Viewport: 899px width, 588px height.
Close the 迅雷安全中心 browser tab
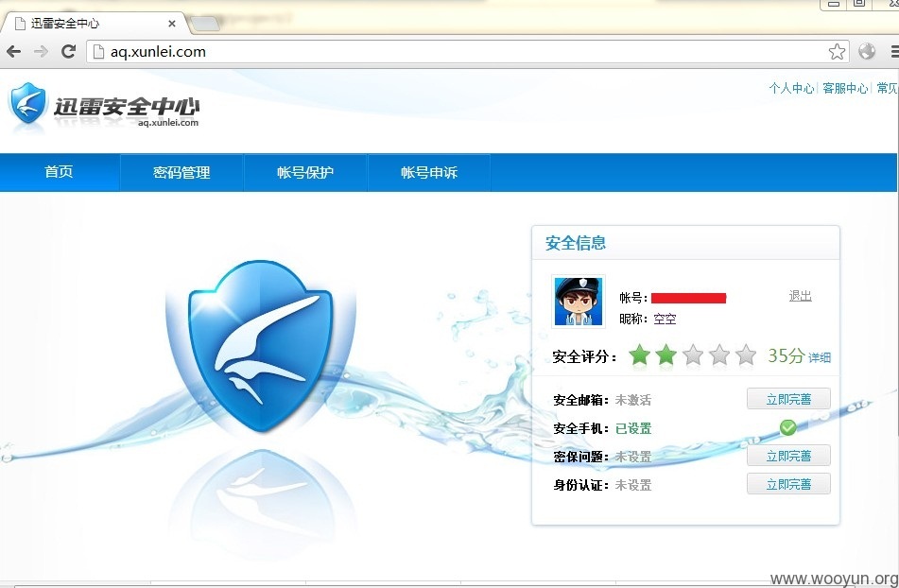coord(171,24)
